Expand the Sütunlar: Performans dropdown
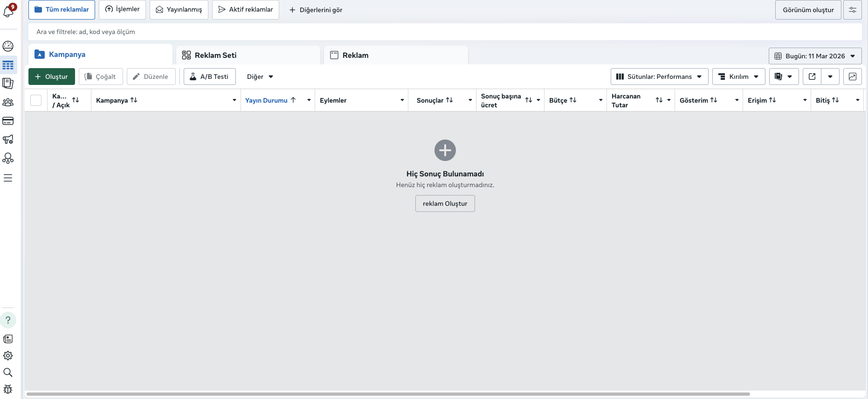The width and height of the screenshot is (868, 399). coord(659,77)
